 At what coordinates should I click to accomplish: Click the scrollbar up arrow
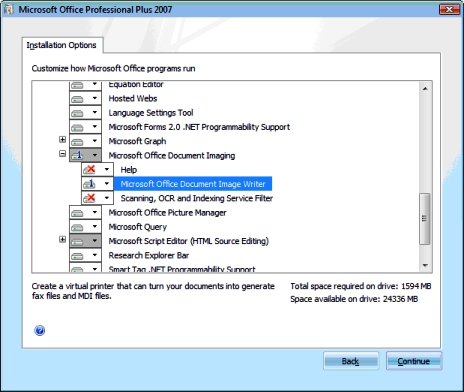[x=425, y=89]
